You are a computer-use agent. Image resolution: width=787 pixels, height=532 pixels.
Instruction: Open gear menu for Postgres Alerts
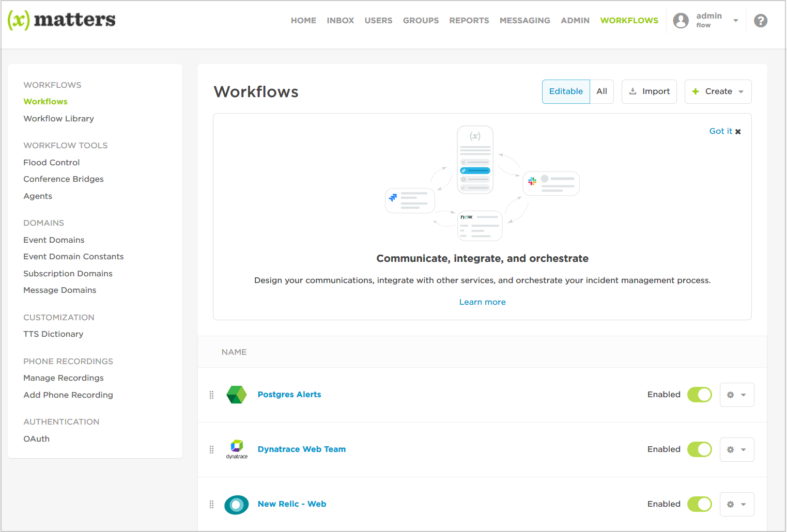[737, 395]
